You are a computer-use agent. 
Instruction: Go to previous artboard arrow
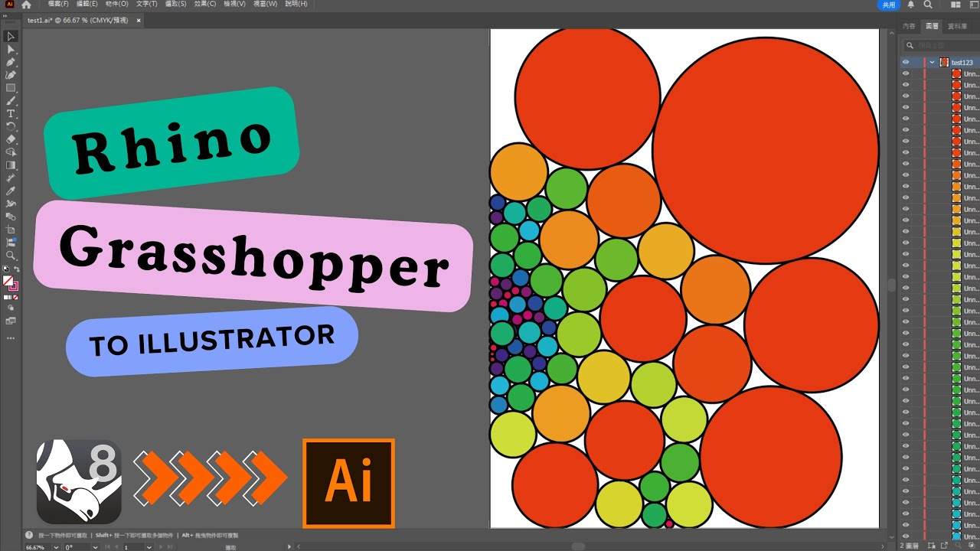tap(116, 547)
